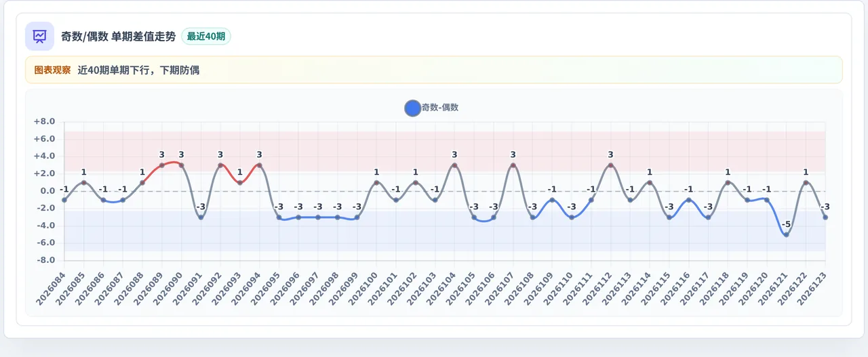The height and width of the screenshot is (357, 868).
Task: Click the chart trend icon beside title
Action: [39, 36]
